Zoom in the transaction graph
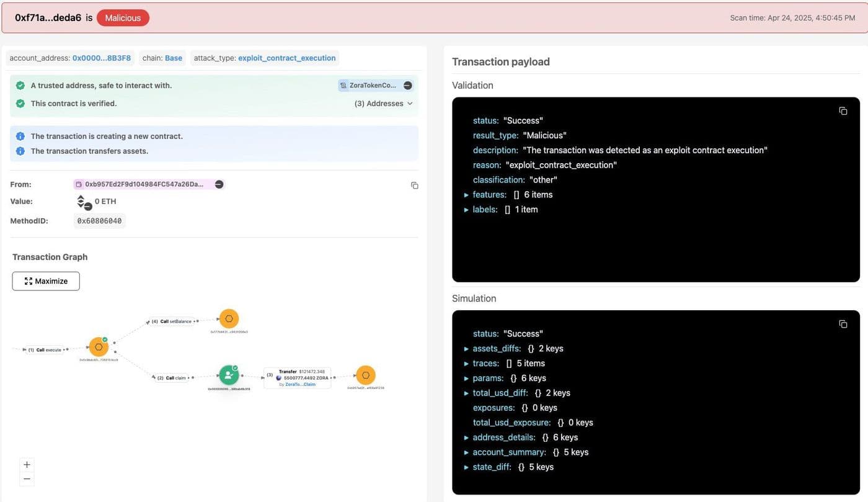Screen dimensions: 868x502 pyautogui.click(x=27, y=465)
